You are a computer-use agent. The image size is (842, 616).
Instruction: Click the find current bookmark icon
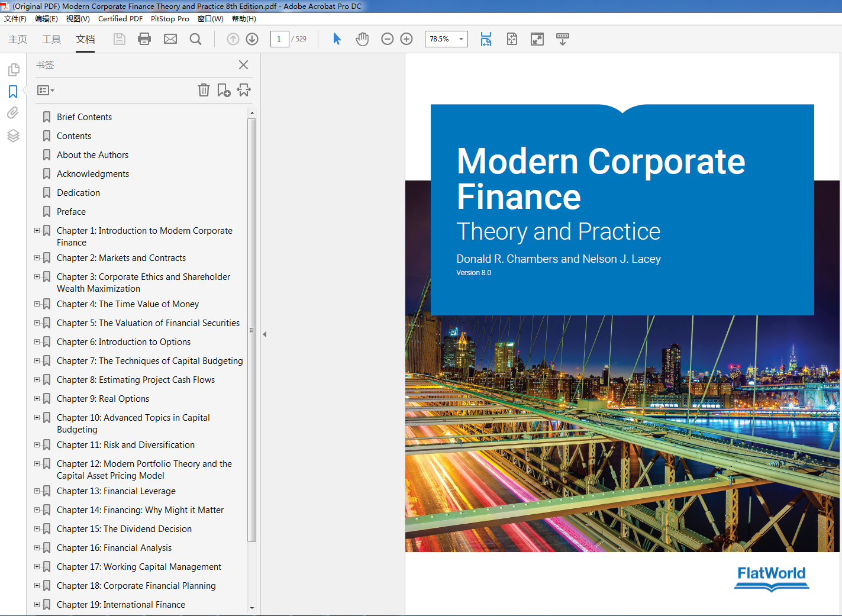pyautogui.click(x=244, y=90)
